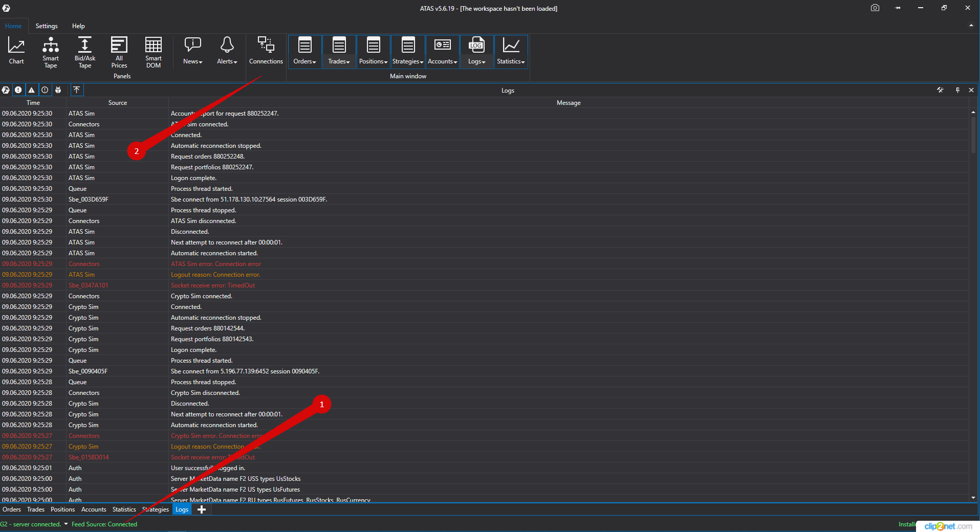Select 'Sbe connect from 51.178.130.10:27564' row

(x=484, y=199)
